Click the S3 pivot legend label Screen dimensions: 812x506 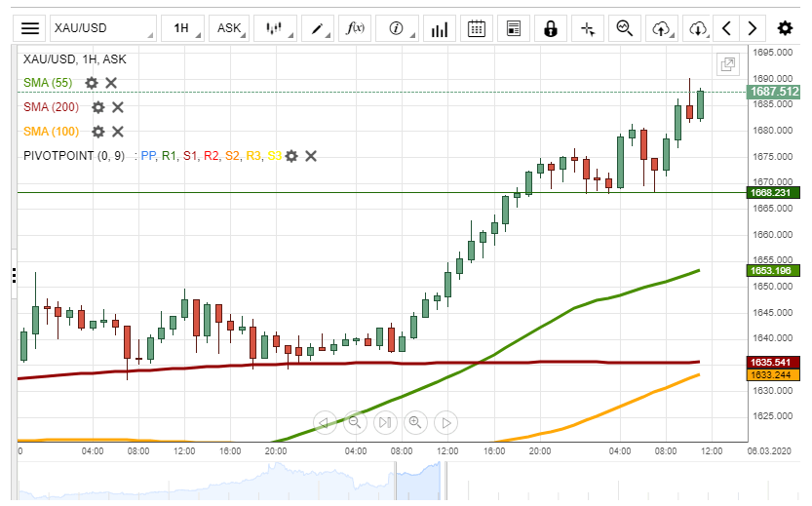275,156
